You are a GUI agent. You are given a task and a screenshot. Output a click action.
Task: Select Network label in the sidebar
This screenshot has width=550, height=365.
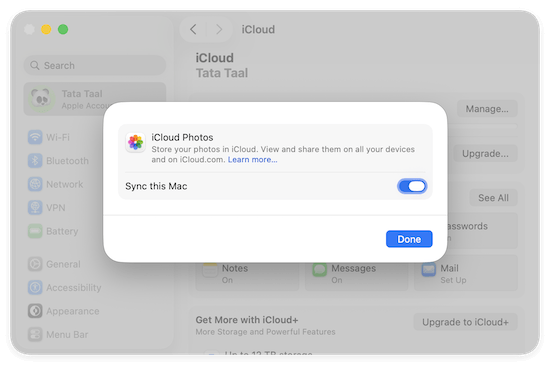(x=65, y=184)
